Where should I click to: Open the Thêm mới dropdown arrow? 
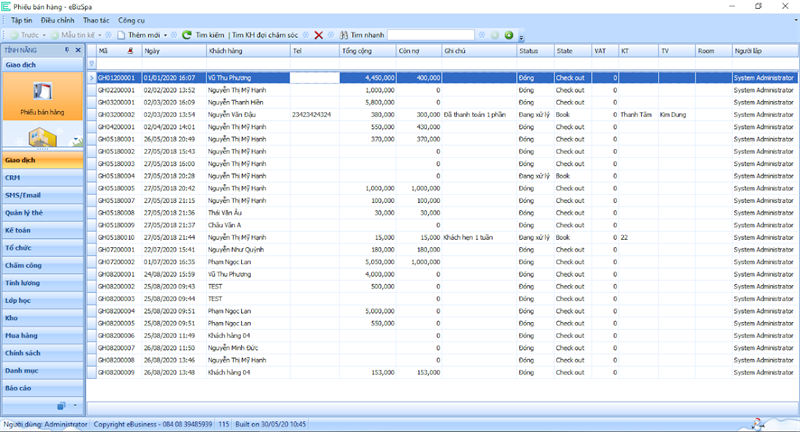[x=163, y=35]
